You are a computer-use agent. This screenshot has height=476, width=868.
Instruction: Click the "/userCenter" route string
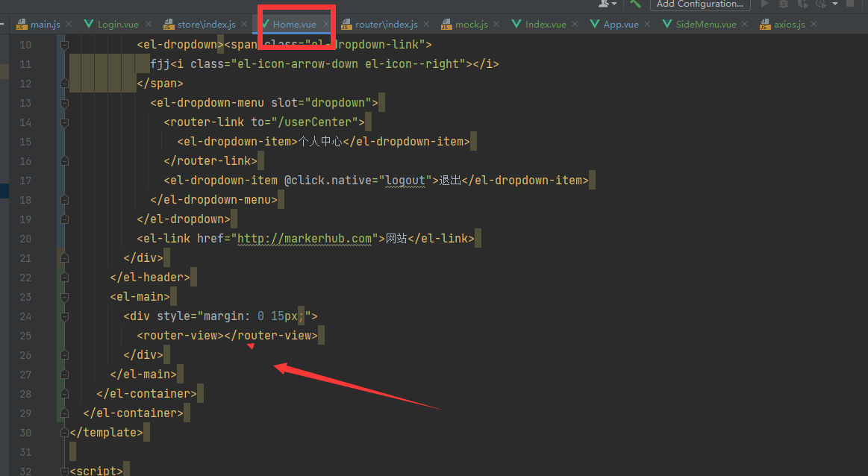point(318,122)
